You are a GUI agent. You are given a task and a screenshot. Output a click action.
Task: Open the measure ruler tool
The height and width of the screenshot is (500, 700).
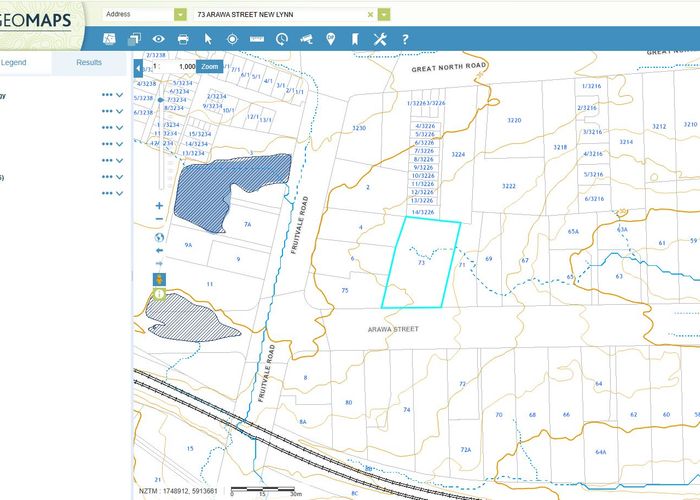(257, 39)
